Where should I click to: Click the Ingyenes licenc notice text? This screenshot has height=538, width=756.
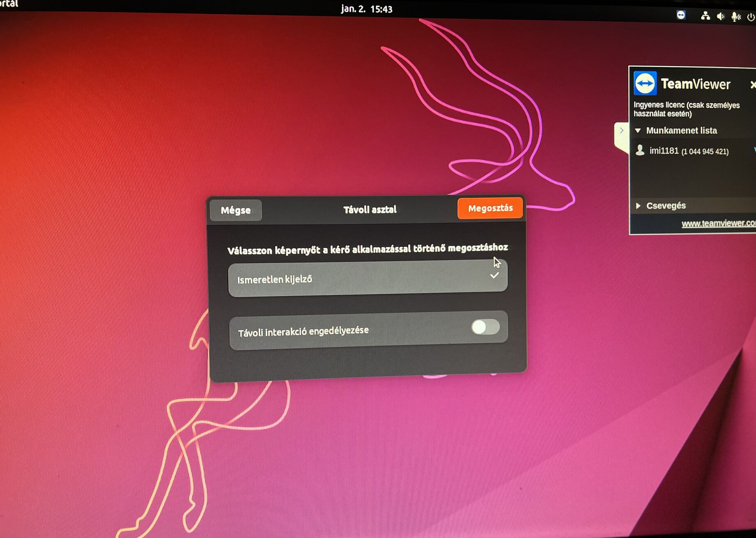687,109
